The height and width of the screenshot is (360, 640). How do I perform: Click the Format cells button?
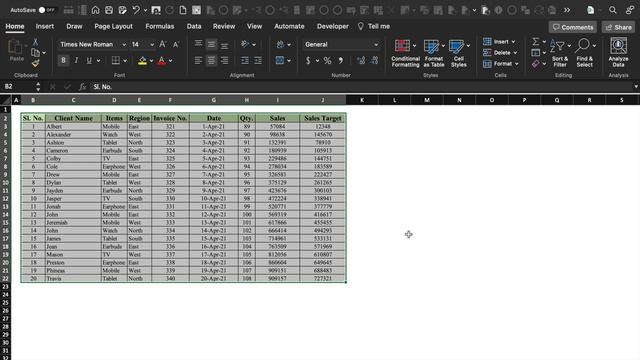pos(501,64)
